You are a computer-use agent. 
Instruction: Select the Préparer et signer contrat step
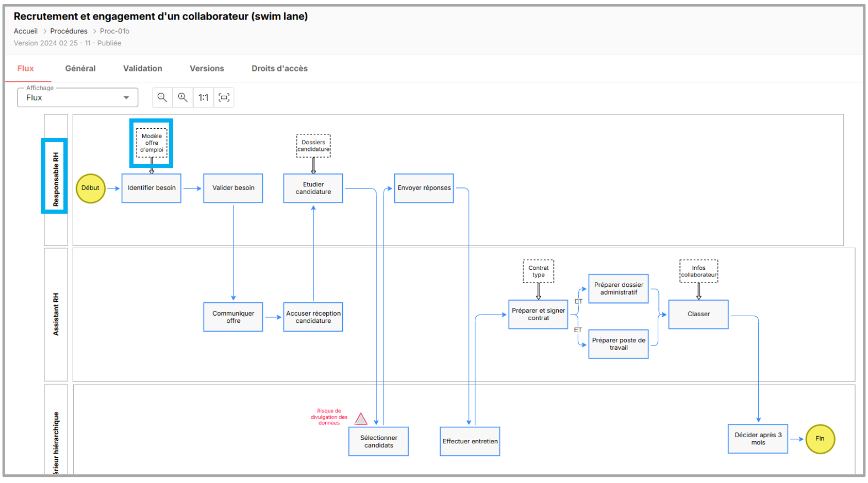pyautogui.click(x=538, y=315)
